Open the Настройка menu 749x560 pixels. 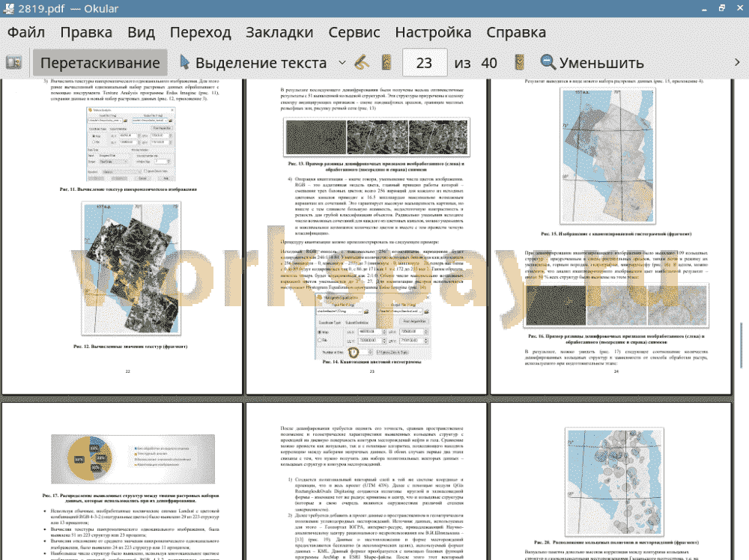433,32
